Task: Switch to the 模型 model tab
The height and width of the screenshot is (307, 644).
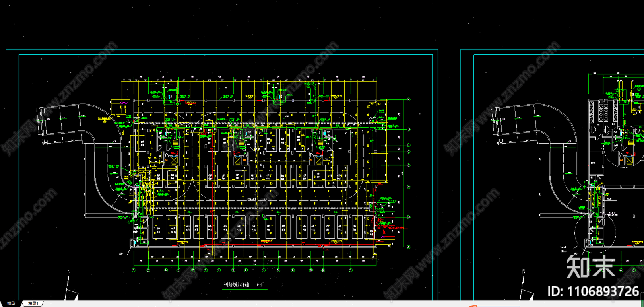Action: pyautogui.click(x=11, y=303)
